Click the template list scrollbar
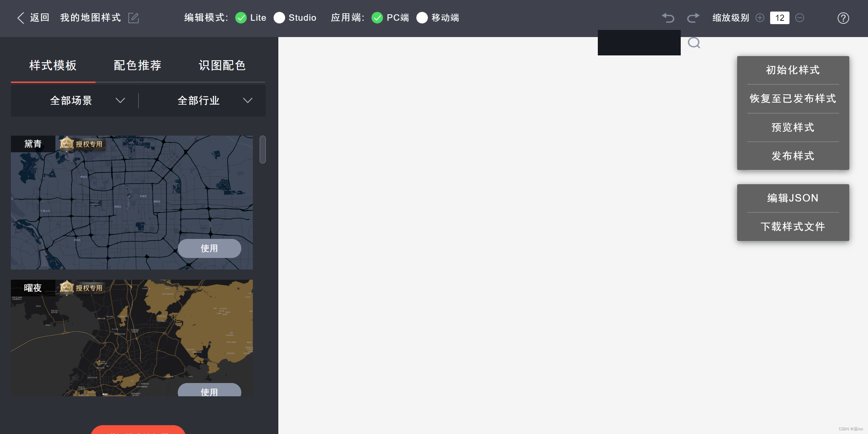Screen dimensions: 868x434 (x=262, y=150)
